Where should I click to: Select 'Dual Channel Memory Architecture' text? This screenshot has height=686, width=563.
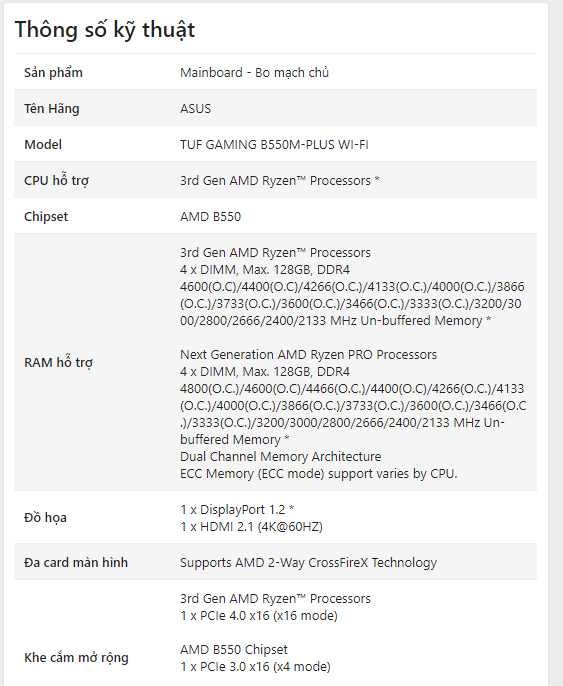[280, 456]
